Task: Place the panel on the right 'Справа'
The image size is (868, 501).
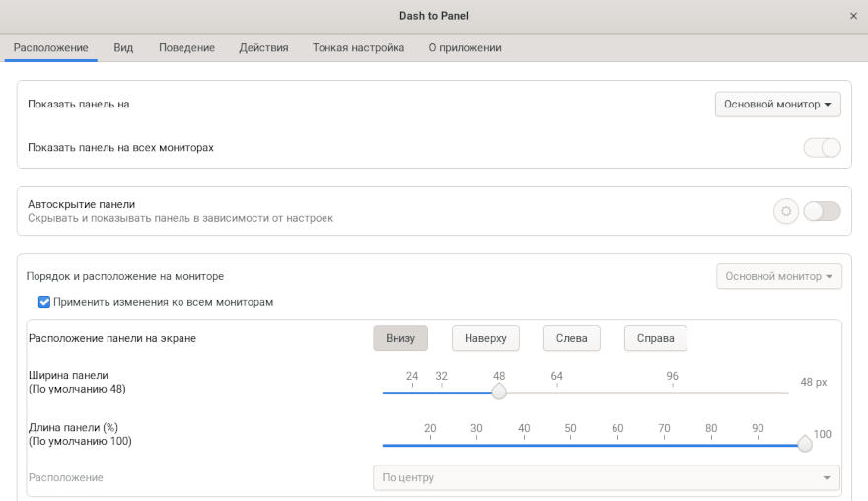Action: click(655, 338)
